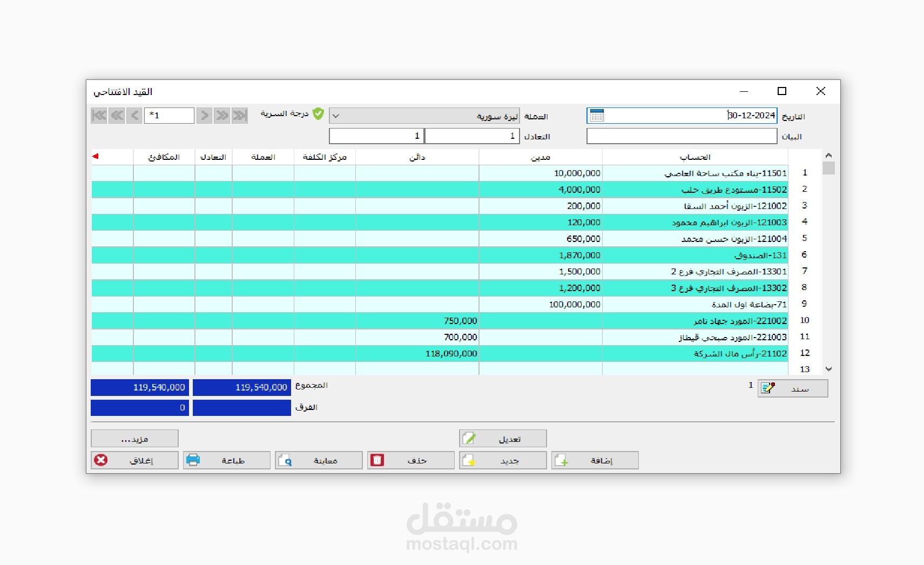Click the إغلاق close button

(x=134, y=460)
